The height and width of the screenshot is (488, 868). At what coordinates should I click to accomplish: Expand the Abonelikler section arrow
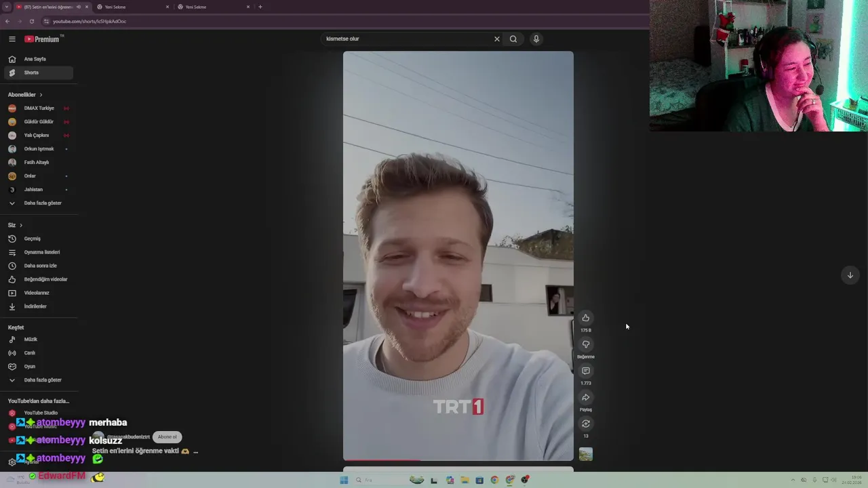(41, 95)
